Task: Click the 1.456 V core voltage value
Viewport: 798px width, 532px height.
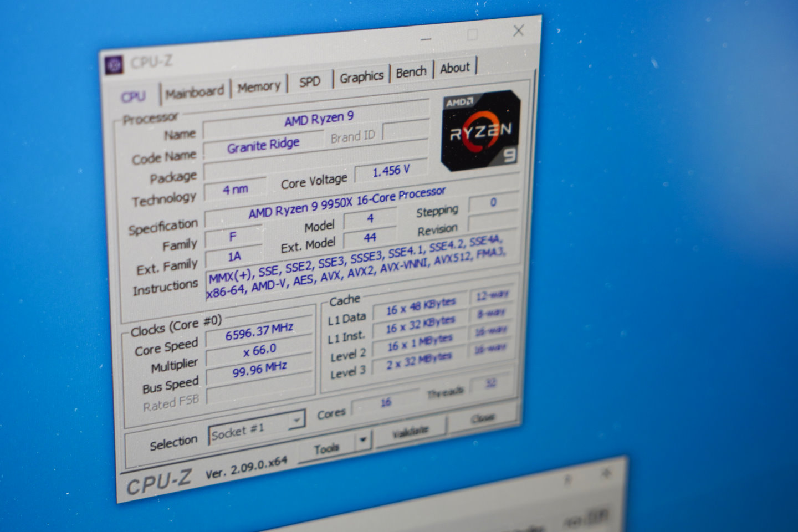Action: [x=391, y=171]
